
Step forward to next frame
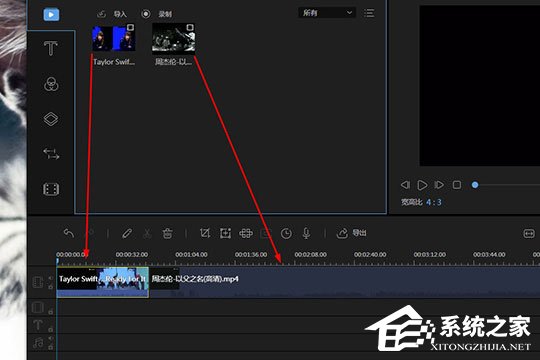(439, 185)
